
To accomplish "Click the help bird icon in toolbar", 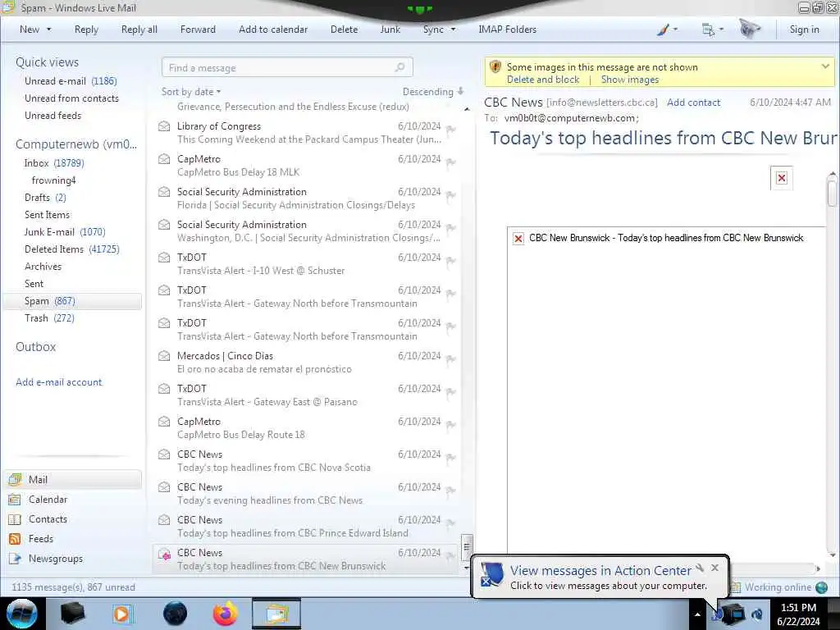I will (750, 29).
